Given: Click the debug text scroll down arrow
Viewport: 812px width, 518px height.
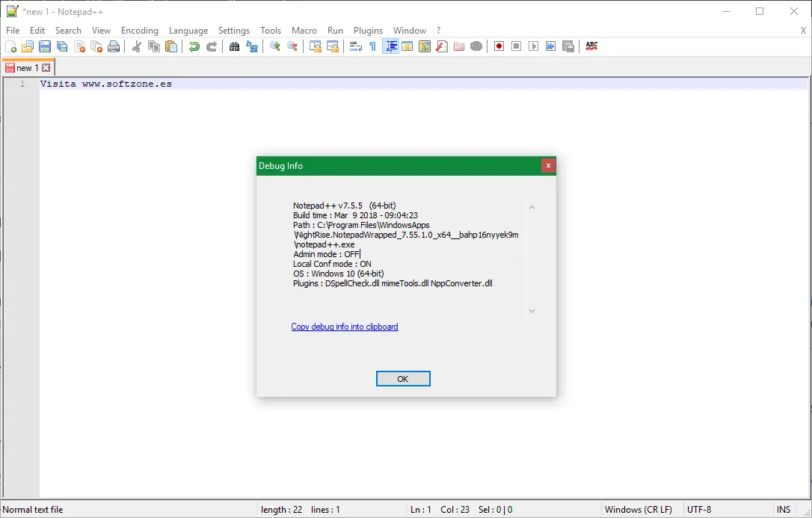Looking at the screenshot, I should point(532,310).
